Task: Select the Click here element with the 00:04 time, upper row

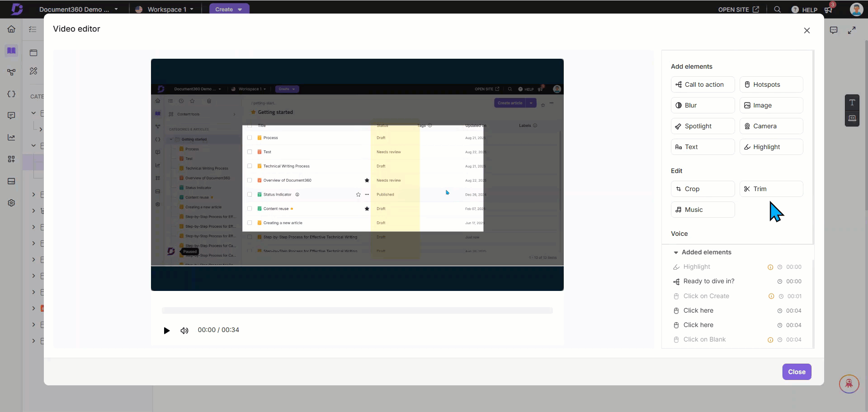Action: [x=737, y=310]
